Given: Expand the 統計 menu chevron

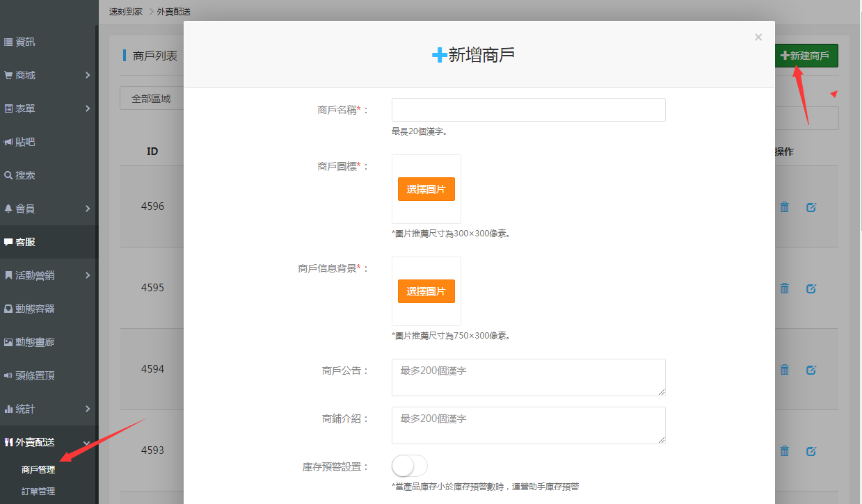Looking at the screenshot, I should (88, 409).
